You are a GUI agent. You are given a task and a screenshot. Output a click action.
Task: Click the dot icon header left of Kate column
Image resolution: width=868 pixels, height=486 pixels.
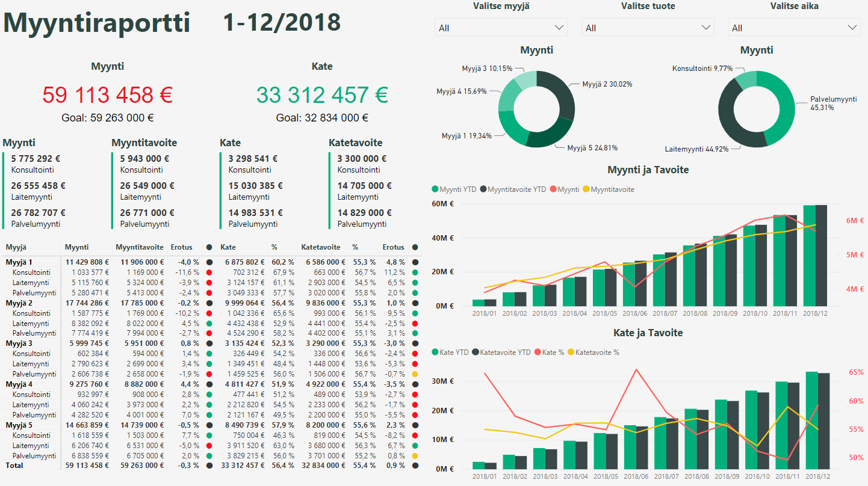point(209,247)
